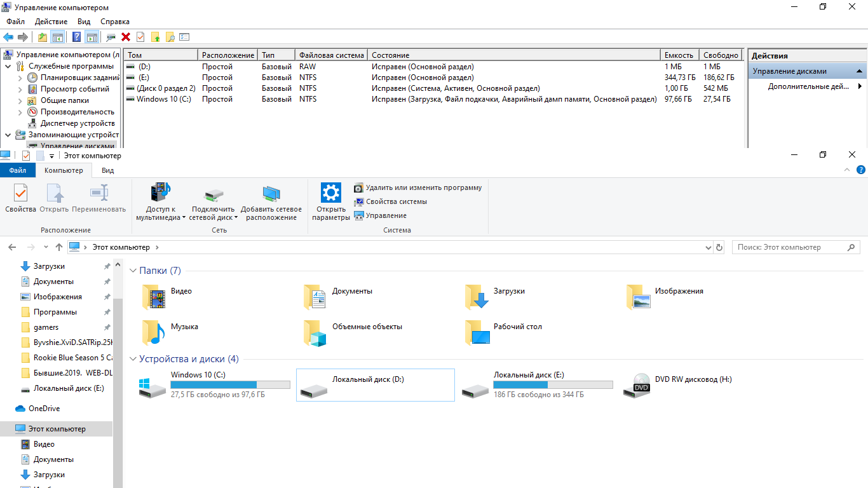Screen dimensions: 868x488
Task: Collapse the Папки (7) group
Action: tap(133, 271)
